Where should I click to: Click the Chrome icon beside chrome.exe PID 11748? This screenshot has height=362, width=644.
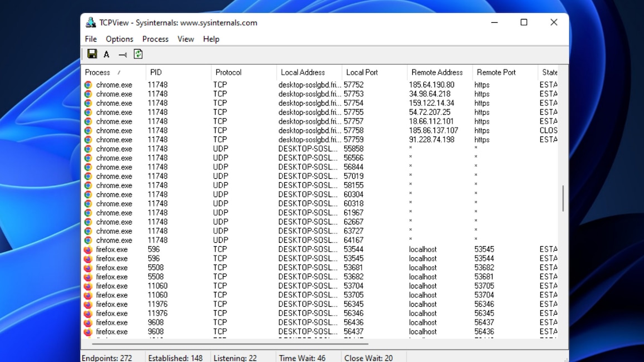coord(89,85)
